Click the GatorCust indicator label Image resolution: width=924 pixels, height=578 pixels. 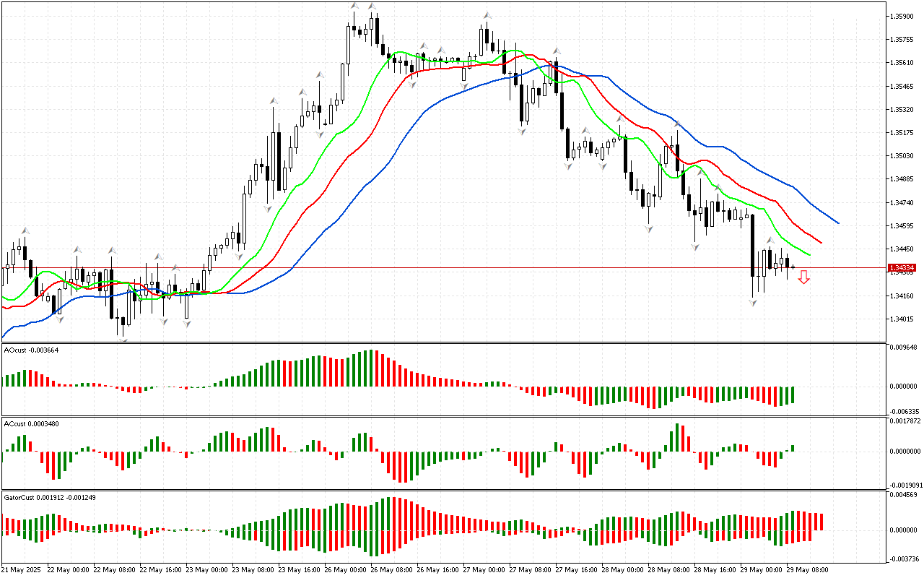49,498
